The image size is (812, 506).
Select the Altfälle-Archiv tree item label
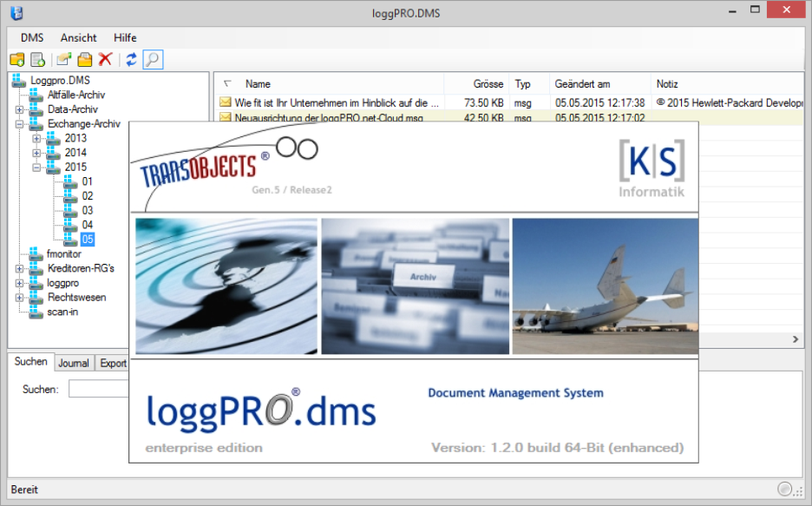[x=76, y=95]
